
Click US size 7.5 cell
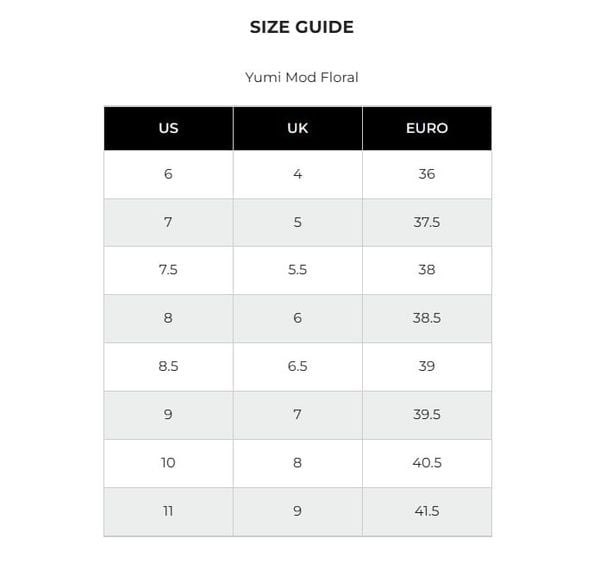[x=168, y=270]
